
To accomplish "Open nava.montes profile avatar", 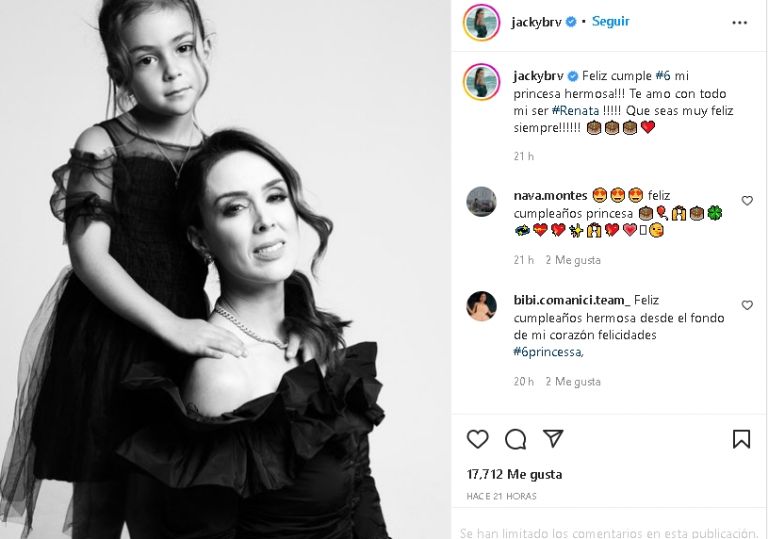I will 481,201.
